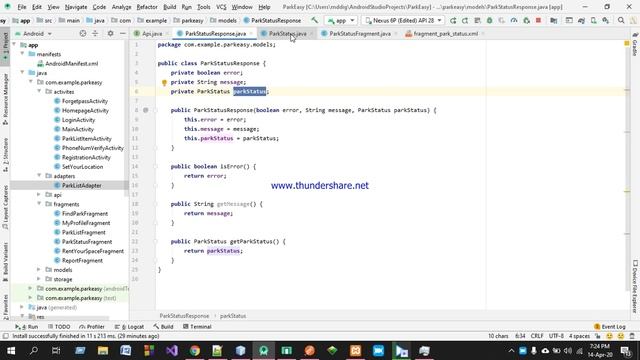The image size is (640, 360).
Task: Open Visual Studio from the taskbar
Action: [172, 351]
